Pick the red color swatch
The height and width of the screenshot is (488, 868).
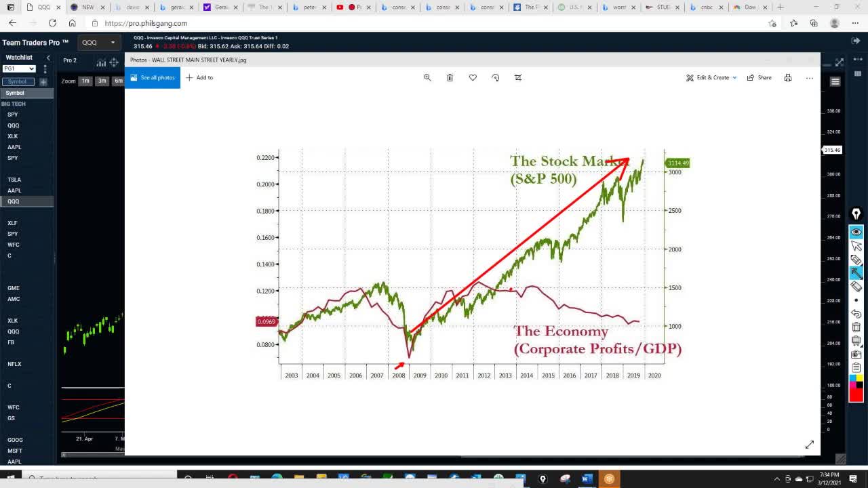(856, 394)
